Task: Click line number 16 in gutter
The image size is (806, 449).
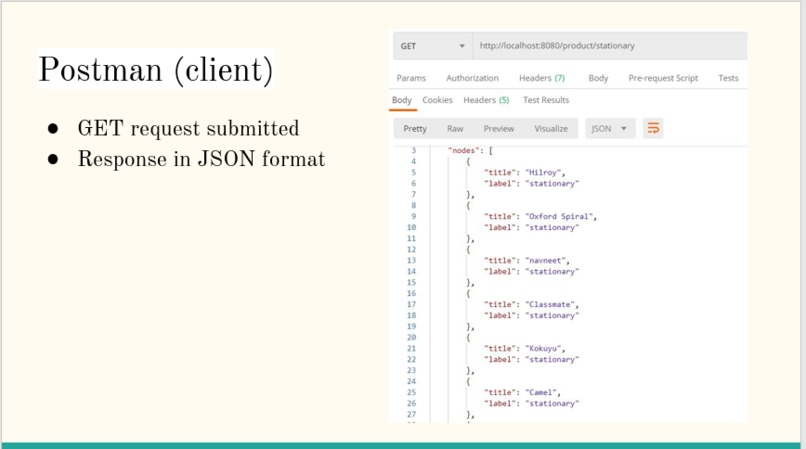Action: click(411, 293)
